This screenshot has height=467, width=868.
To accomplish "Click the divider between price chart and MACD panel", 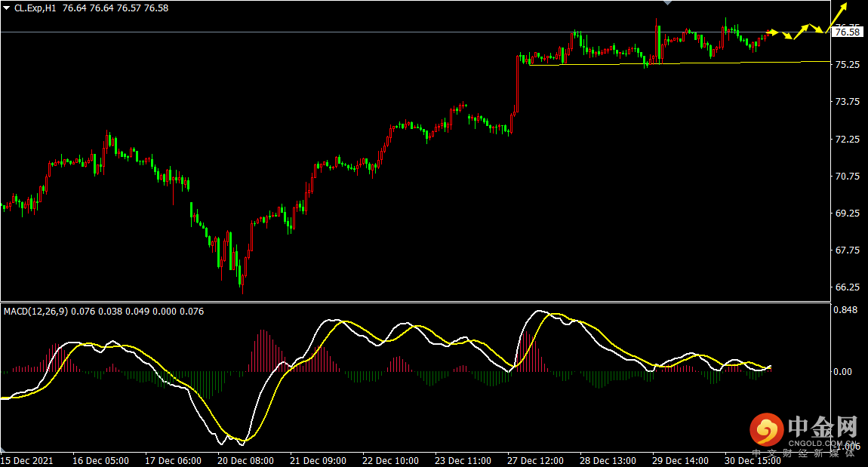I will pyautogui.click(x=415, y=302).
